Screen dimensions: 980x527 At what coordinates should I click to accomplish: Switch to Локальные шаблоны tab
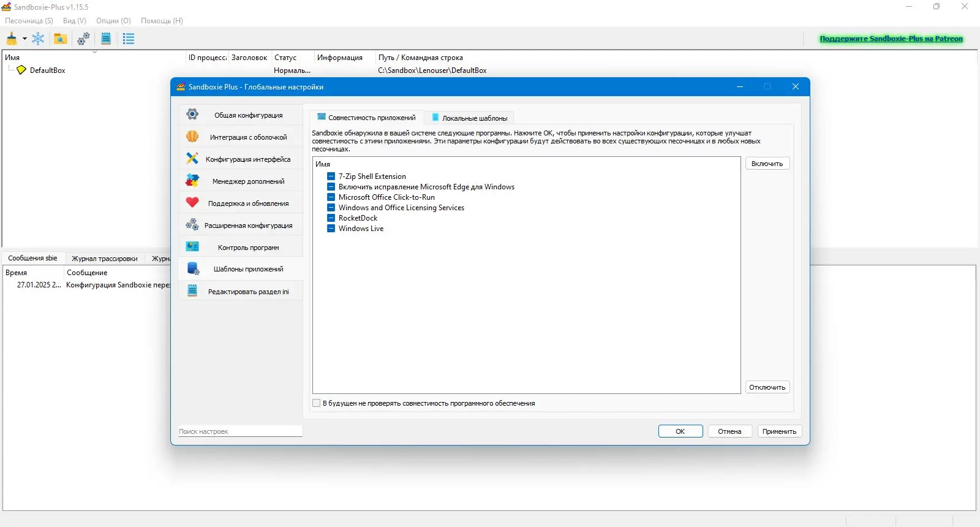(x=469, y=118)
